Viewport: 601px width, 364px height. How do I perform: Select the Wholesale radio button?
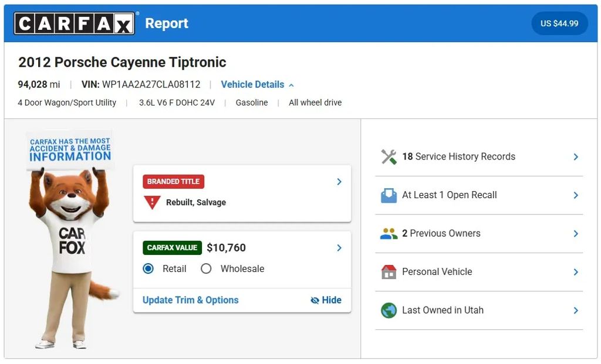(x=206, y=268)
